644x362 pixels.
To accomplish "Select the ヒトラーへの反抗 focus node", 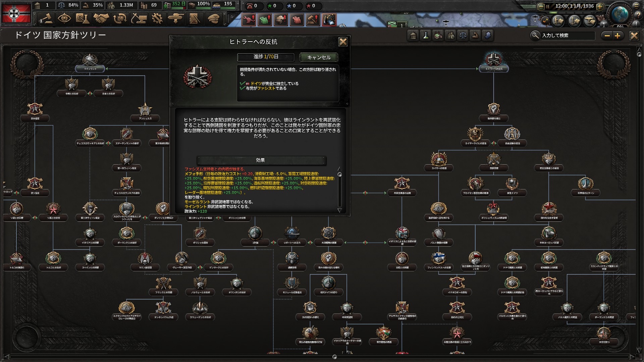I will tap(493, 62).
